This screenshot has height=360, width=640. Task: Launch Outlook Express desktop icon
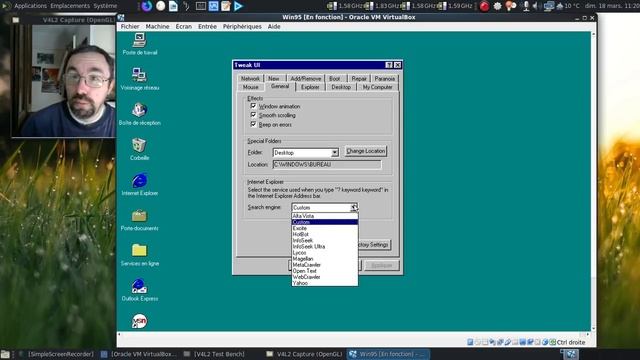click(x=140, y=289)
